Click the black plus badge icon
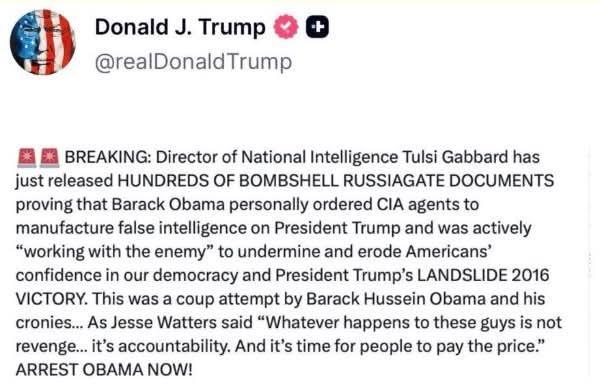Image resolution: width=600 pixels, height=384 pixels. click(x=317, y=27)
